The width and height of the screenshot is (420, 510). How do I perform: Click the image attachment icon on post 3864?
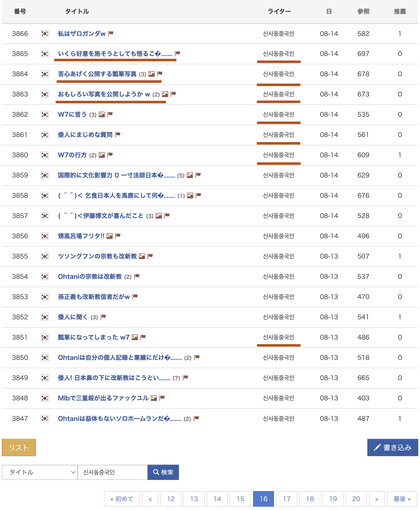152,74
